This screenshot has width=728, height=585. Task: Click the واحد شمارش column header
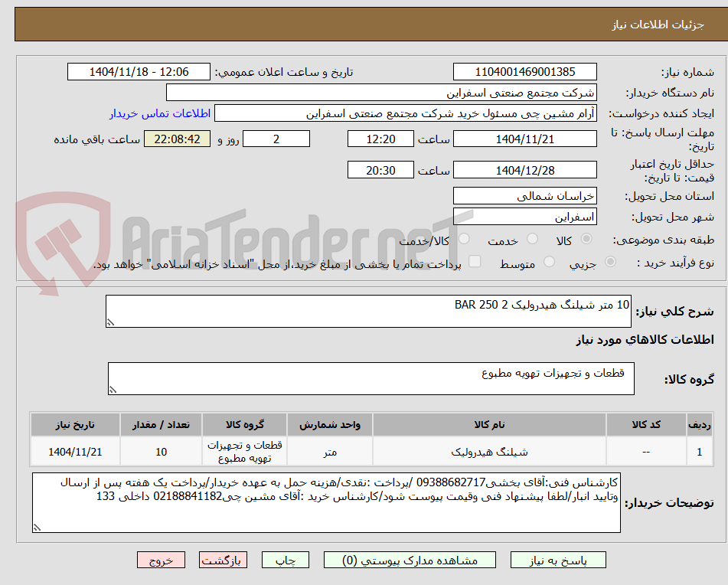[330, 425]
